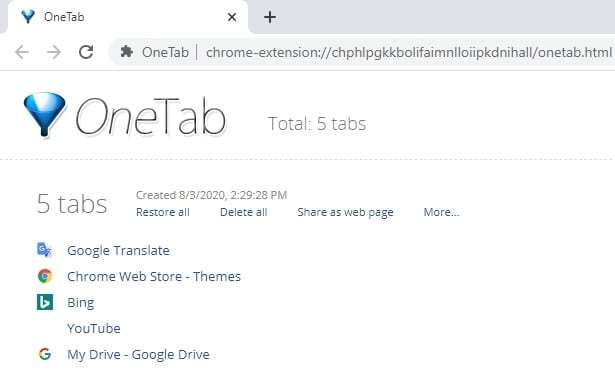Click the extension puzzle icon in address bar

126,51
